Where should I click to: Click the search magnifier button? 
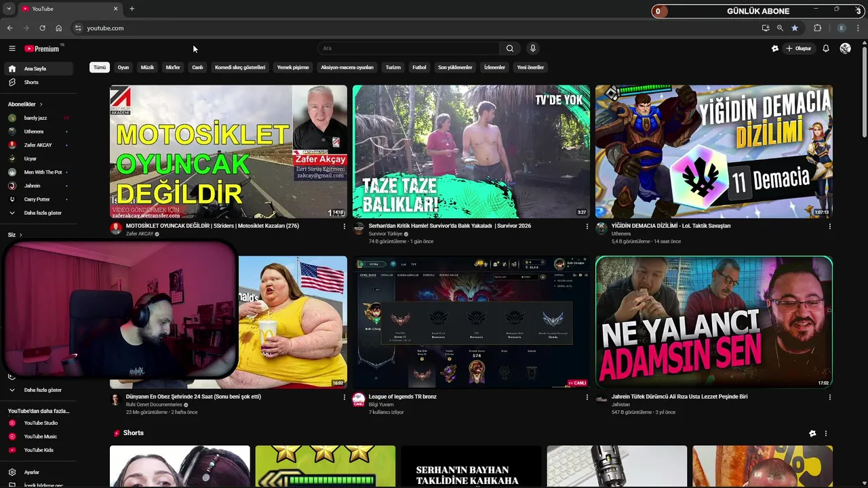(x=510, y=48)
